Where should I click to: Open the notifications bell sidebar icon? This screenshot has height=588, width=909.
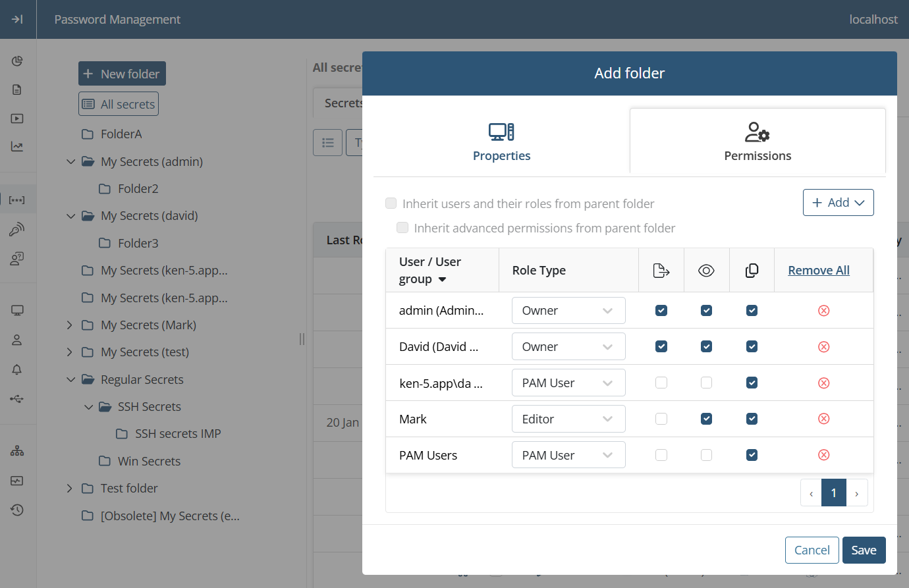17,369
